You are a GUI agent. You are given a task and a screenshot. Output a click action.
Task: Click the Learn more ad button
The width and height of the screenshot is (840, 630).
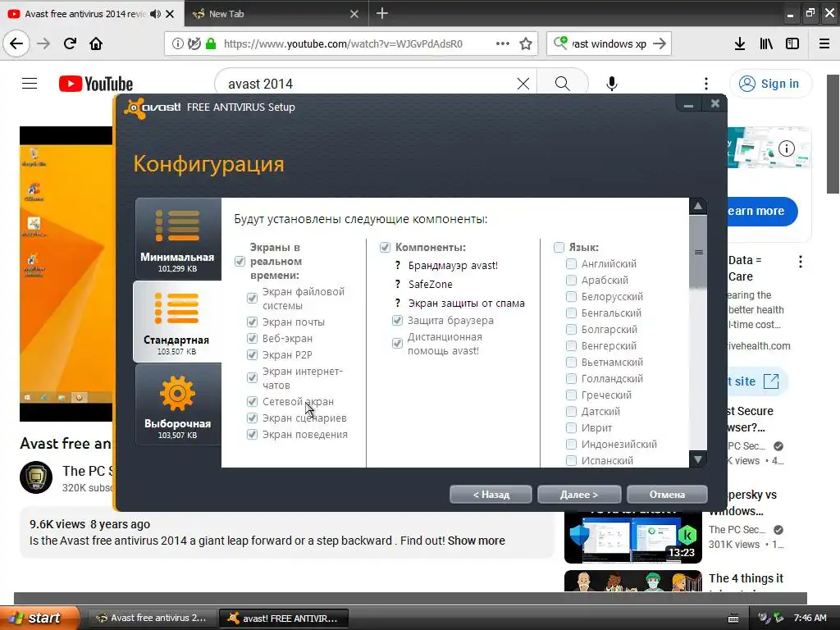[x=762, y=211]
